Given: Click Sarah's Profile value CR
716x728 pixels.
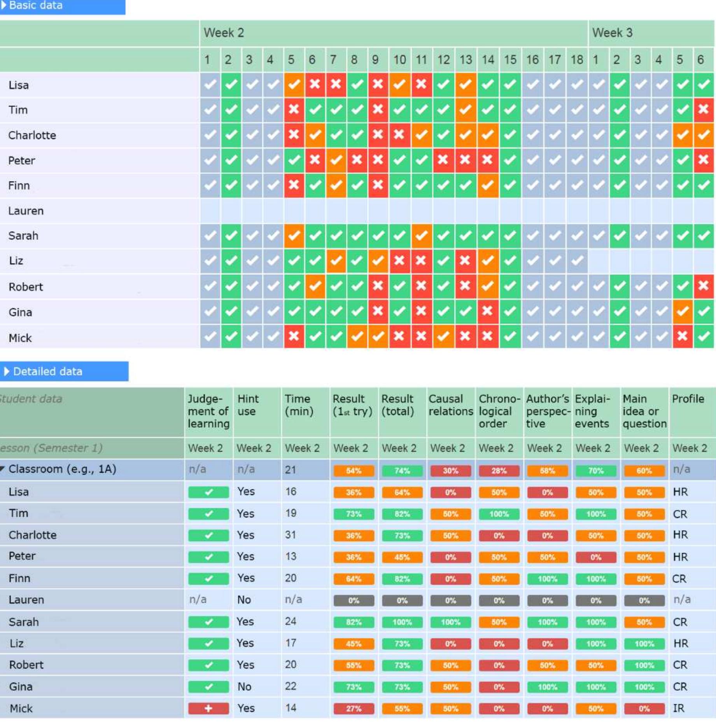Looking at the screenshot, I should [x=680, y=622].
